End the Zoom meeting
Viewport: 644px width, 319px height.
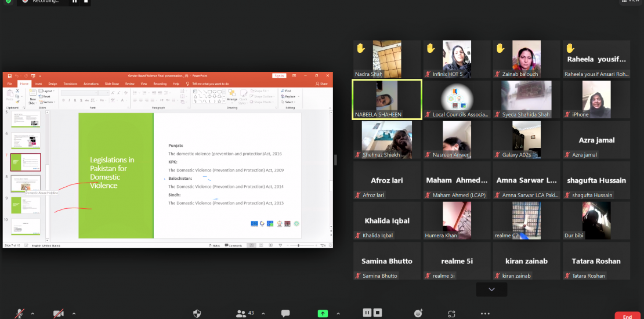627,316
